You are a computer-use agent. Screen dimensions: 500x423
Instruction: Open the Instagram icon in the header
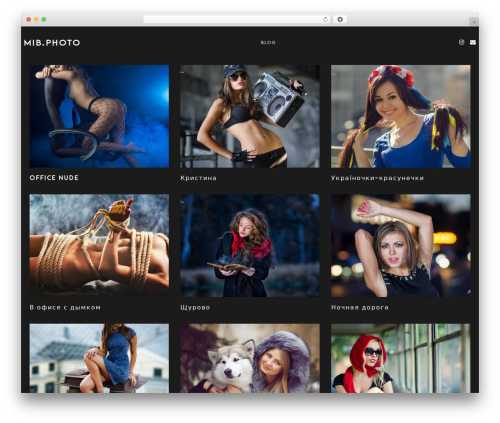click(x=461, y=42)
